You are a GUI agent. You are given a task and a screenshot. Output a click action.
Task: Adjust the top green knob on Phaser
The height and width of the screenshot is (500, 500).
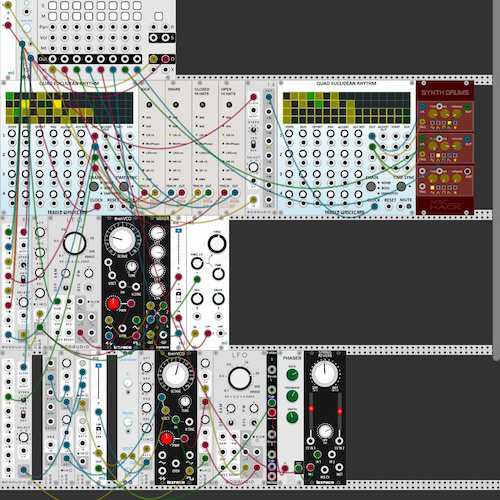[x=292, y=375]
